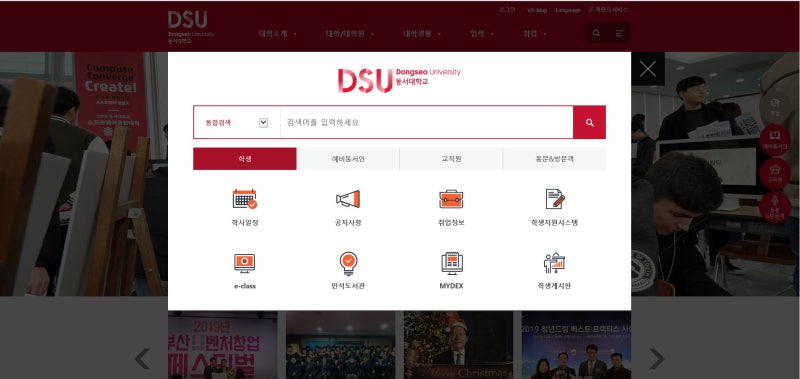Switch to the 예비동서인 tab
Image resolution: width=800 pixels, height=379 pixels.
[348, 159]
